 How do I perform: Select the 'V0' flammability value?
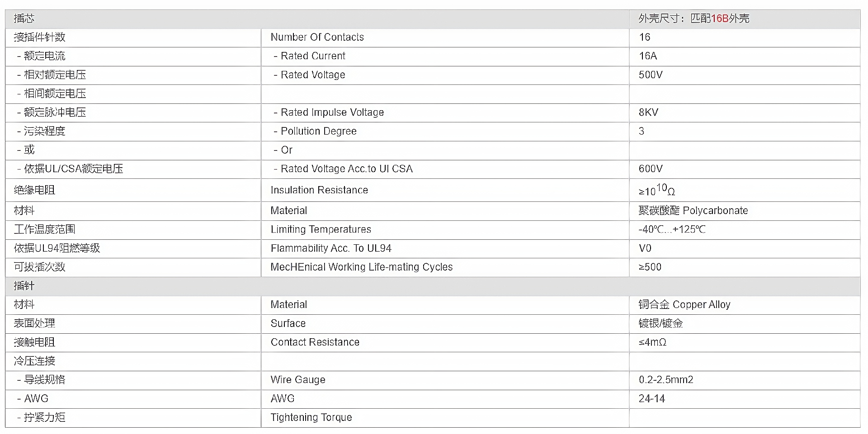click(645, 248)
